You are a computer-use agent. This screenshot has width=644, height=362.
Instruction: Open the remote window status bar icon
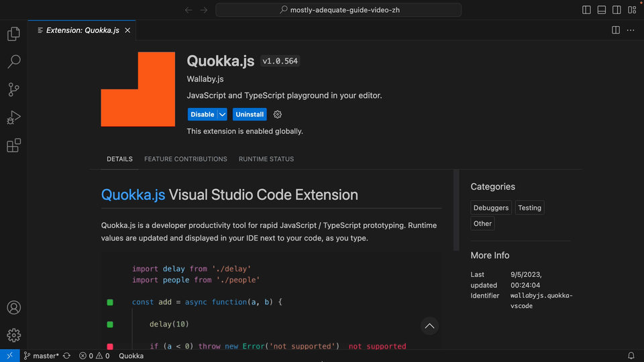coord(10,356)
